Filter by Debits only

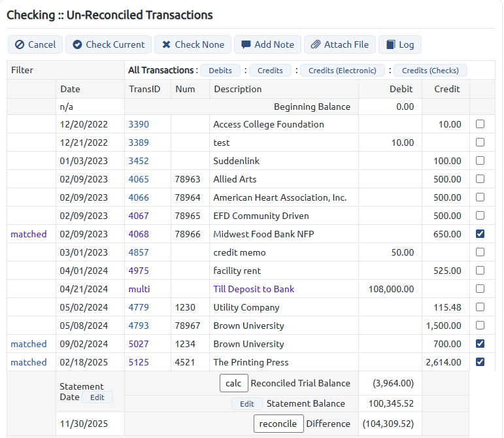pos(220,71)
